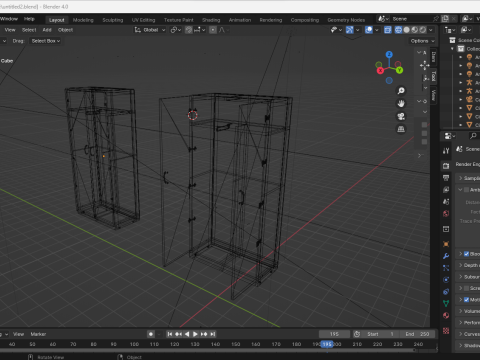480x360 pixels.
Task: Switch to material preview shading
Action: click(x=414, y=30)
